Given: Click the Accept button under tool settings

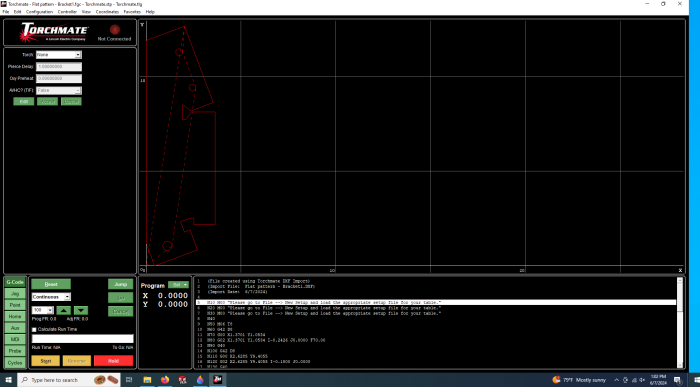Looking at the screenshot, I should point(47,101).
